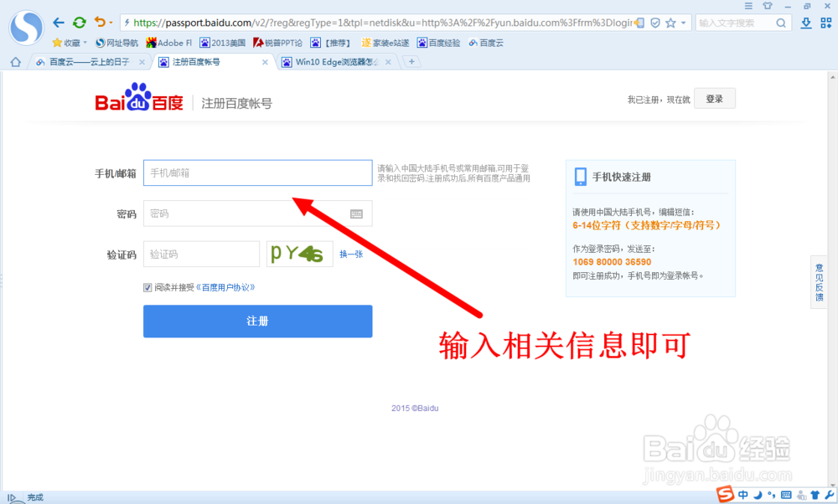Viewport: 838px width, 504px height.
Task: Focus the 手机/邮箱 input field
Action: coord(257,173)
